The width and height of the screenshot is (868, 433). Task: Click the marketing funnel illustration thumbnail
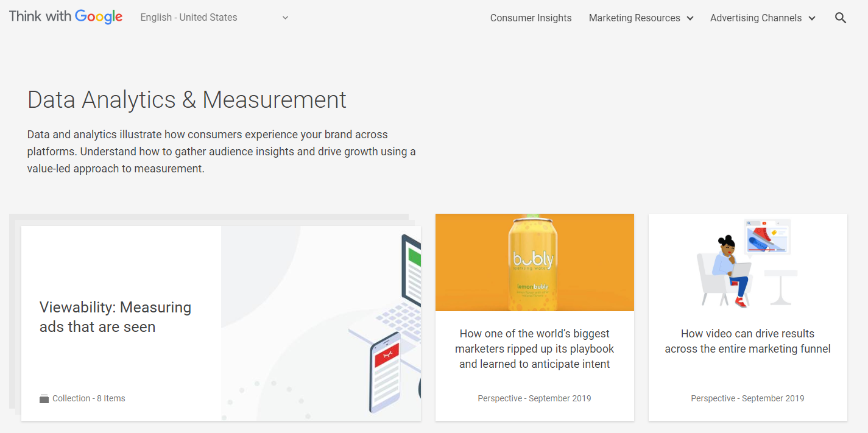click(x=747, y=262)
